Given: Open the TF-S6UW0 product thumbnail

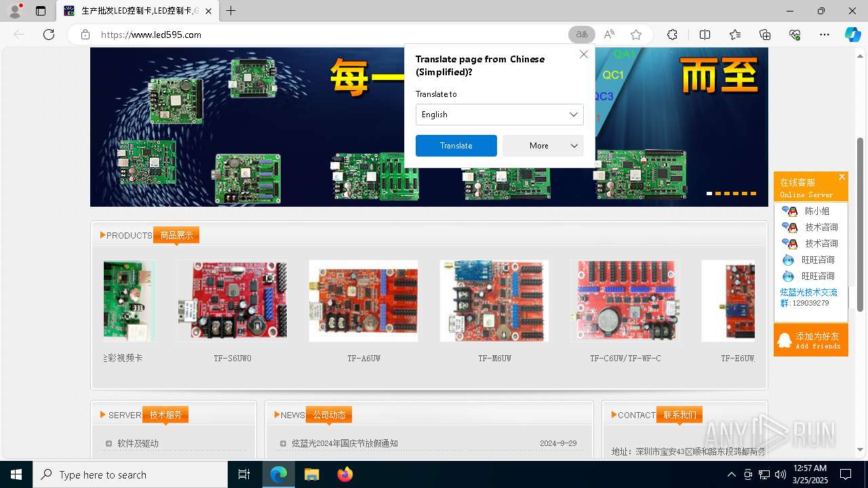Looking at the screenshot, I should click(233, 301).
